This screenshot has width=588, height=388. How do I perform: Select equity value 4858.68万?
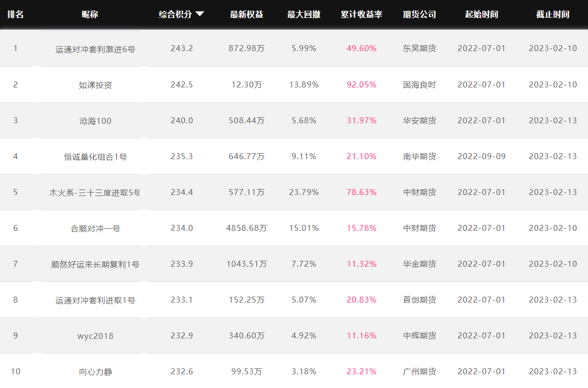(x=247, y=228)
